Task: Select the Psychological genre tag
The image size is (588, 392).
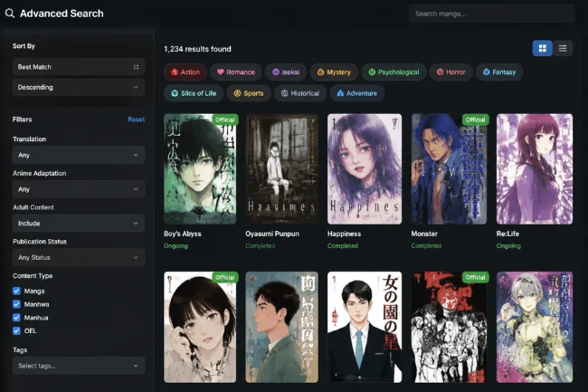Action: coord(394,72)
